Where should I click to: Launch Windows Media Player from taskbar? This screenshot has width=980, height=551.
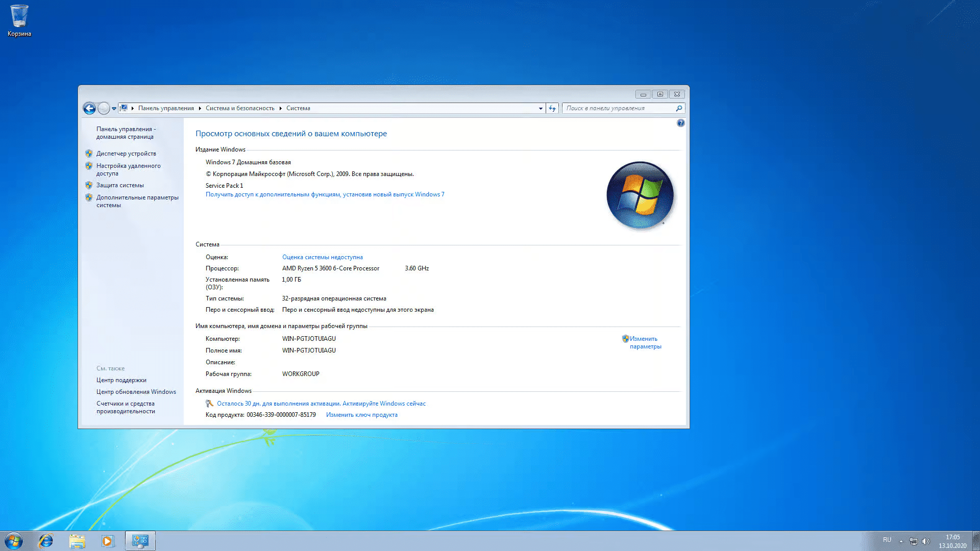(x=108, y=541)
